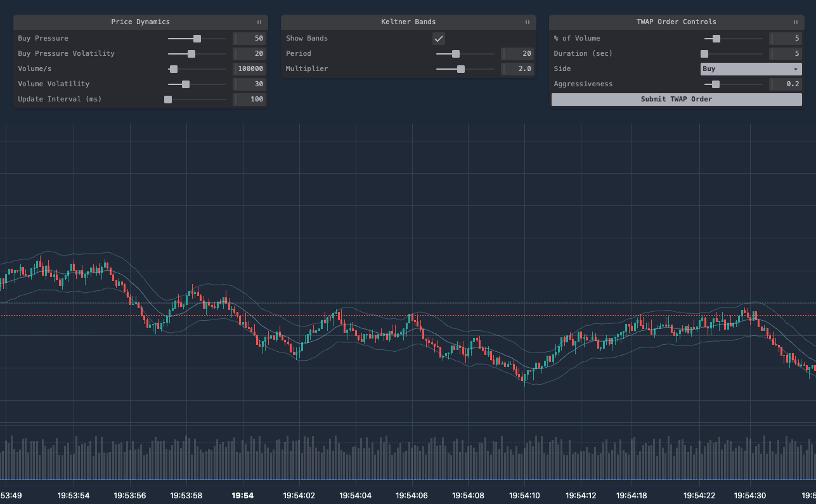Click the Volume/s slider handle

(174, 69)
